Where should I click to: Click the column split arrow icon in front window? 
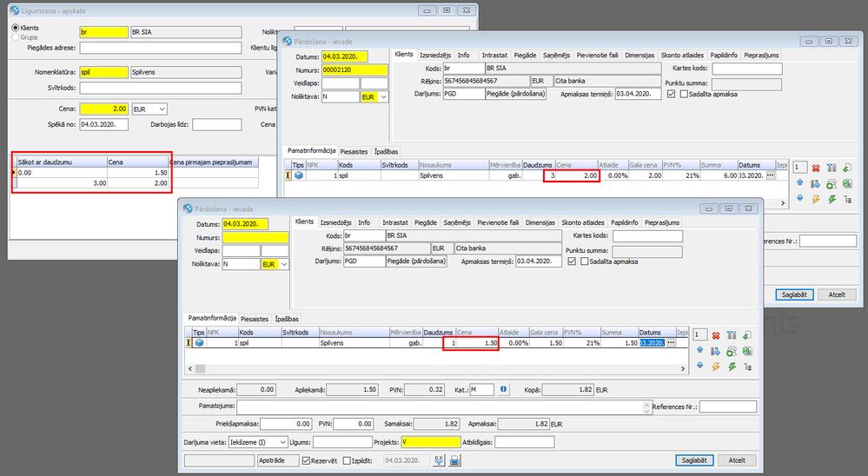tap(732, 335)
